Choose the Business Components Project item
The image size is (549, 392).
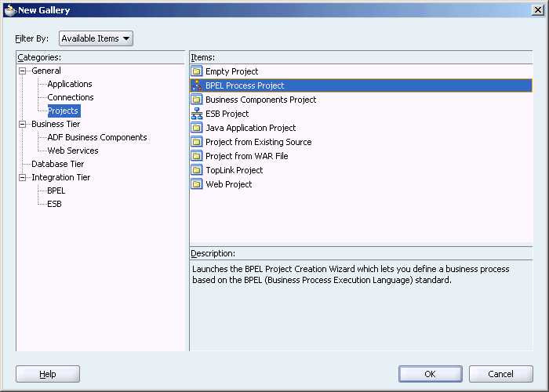tap(361, 100)
